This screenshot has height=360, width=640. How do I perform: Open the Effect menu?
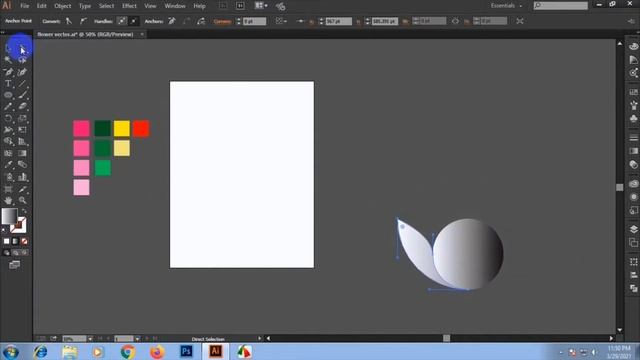(x=129, y=6)
